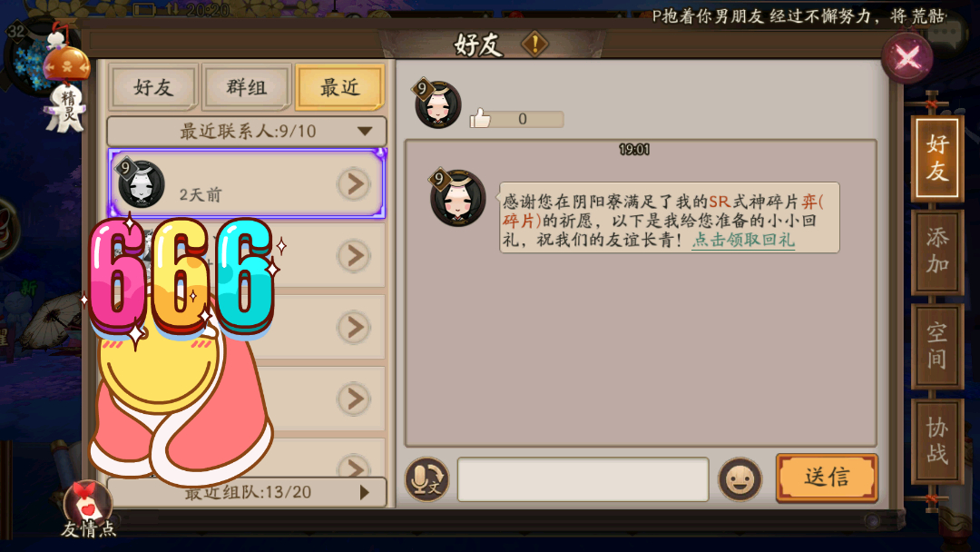980x552 pixels.
Task: Click the 送信 send button
Action: pyautogui.click(x=827, y=478)
